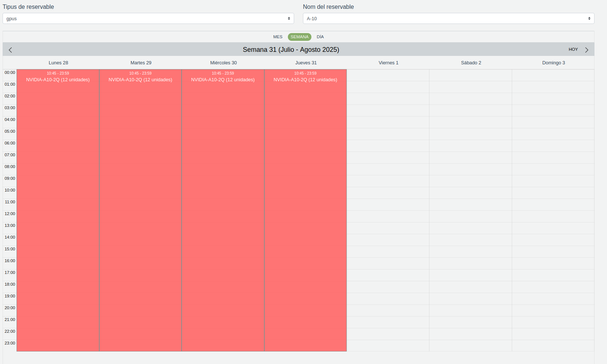Select Sábado 2 slot at 14:00
The width and height of the screenshot is (607, 364).
(x=471, y=240)
